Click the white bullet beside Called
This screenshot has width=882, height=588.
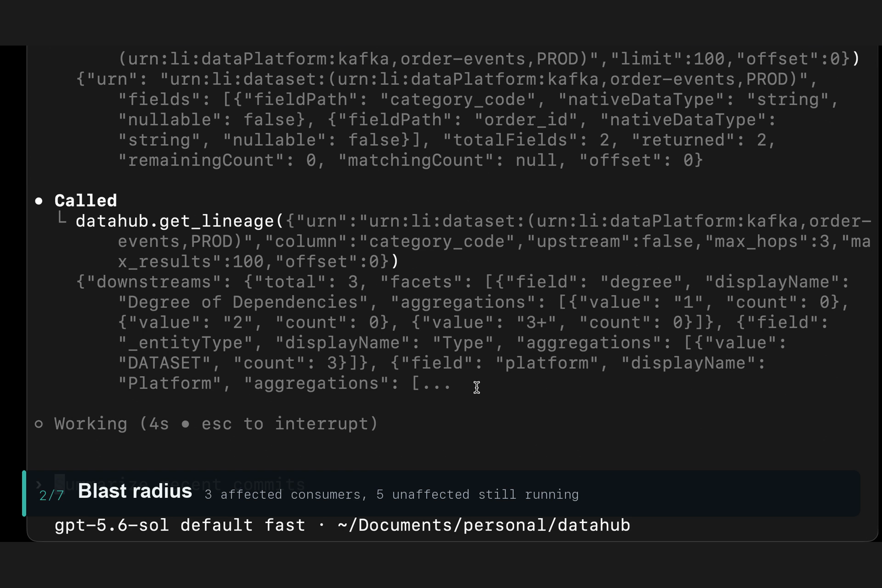click(39, 201)
